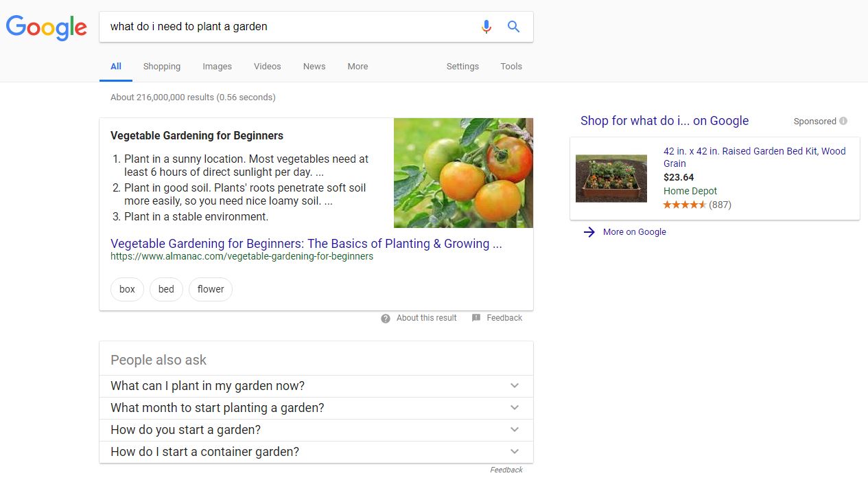Image resolution: width=868 pixels, height=480 pixels.
Task: Click the microphone icon for voice search
Action: coord(486,26)
